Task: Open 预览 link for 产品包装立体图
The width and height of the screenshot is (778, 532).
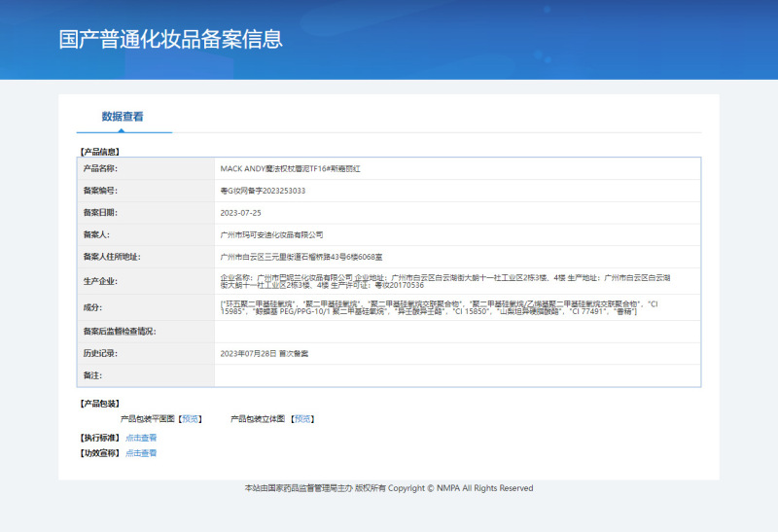Action: 303,419
